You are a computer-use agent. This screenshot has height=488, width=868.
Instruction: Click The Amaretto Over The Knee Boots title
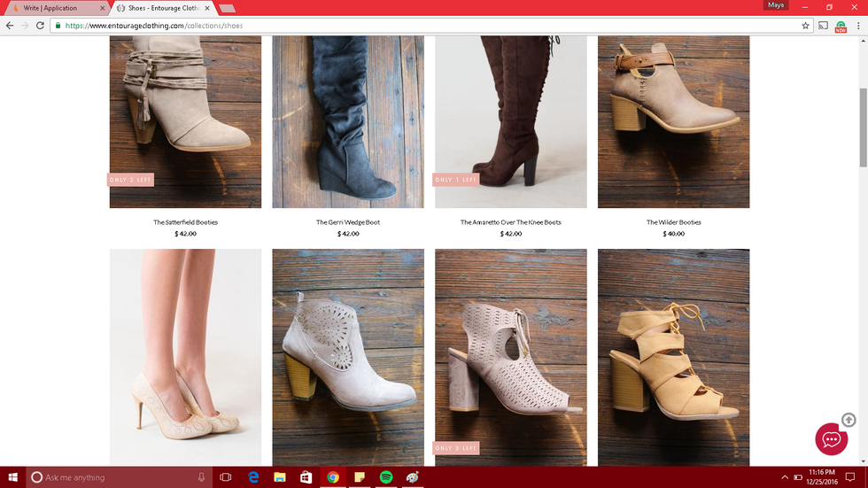tap(510, 222)
